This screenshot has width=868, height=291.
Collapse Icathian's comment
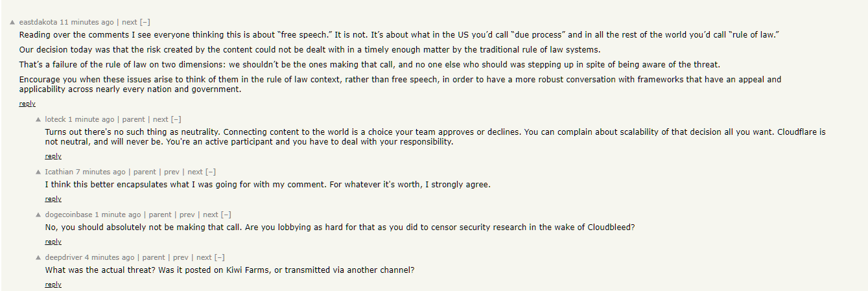coord(211,172)
